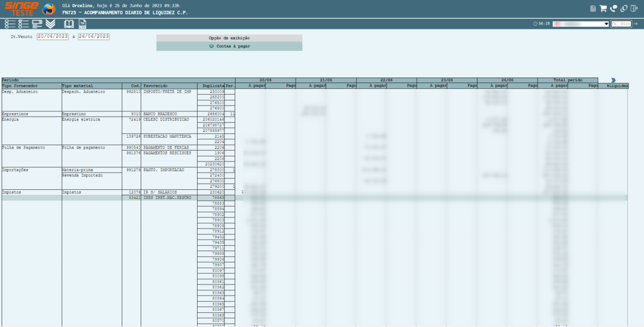This screenshot has width=644, height=327.
Task: Click the logout door icon
Action: [634, 8]
